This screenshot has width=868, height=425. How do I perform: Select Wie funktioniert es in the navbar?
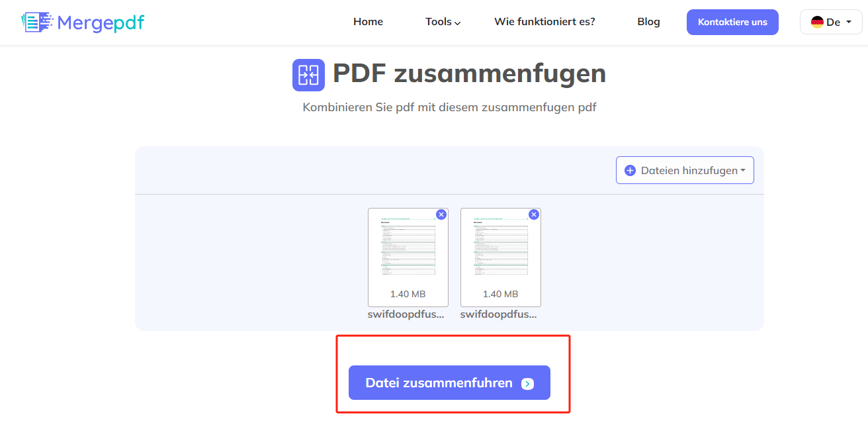pos(544,21)
